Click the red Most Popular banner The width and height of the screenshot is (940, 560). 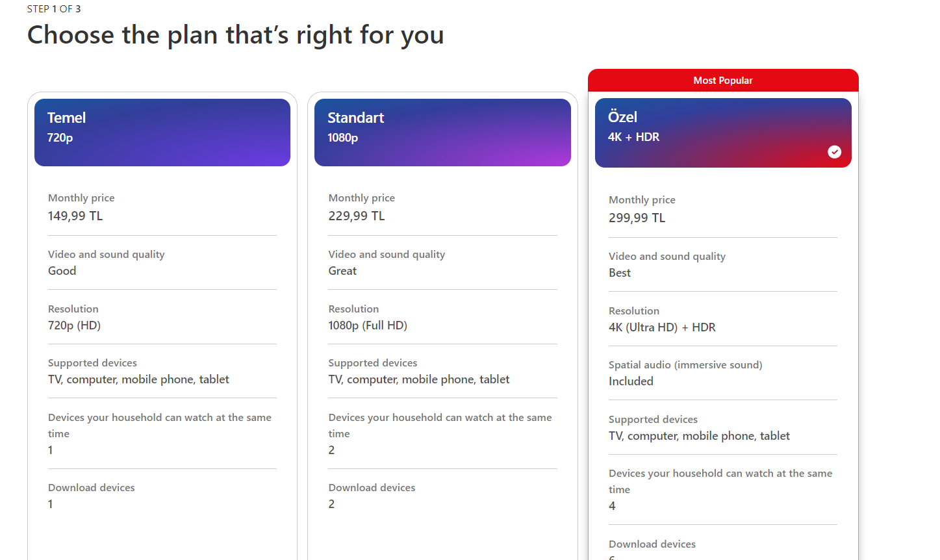(x=723, y=81)
